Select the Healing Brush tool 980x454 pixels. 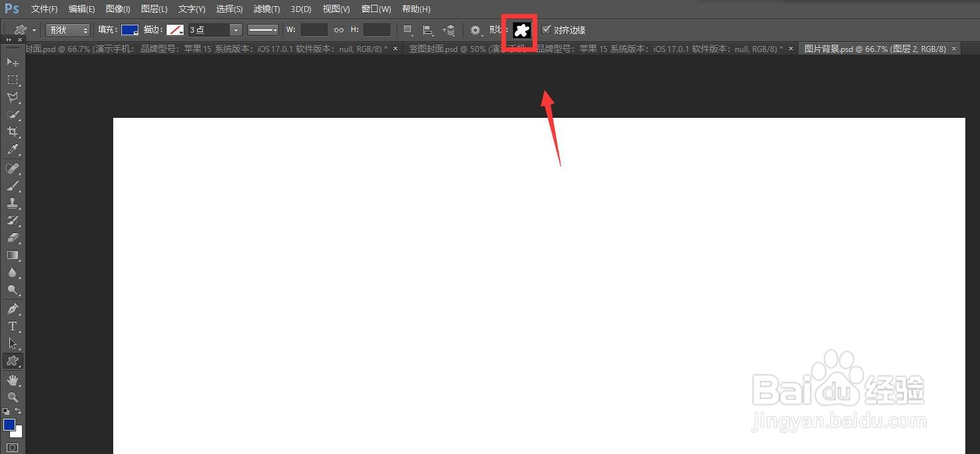pos(13,168)
